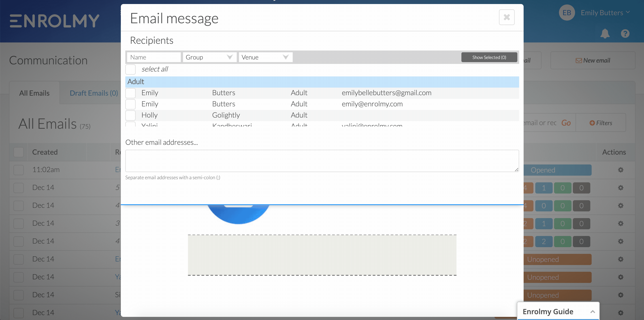Close the Email message dialog
This screenshot has width=644, height=320.
click(507, 17)
